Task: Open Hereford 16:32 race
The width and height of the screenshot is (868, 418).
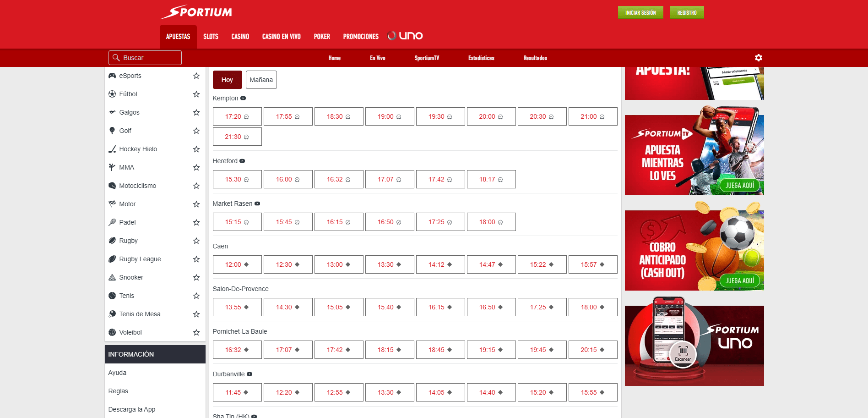Action: [x=339, y=179]
